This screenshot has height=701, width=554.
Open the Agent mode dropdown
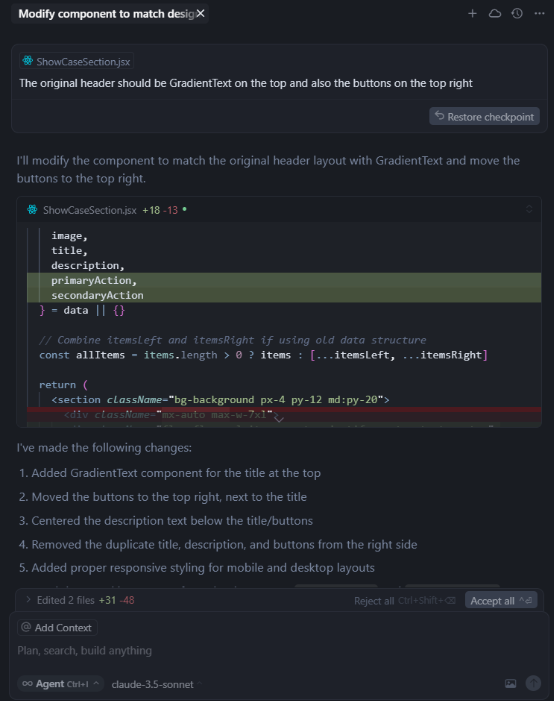coord(61,684)
